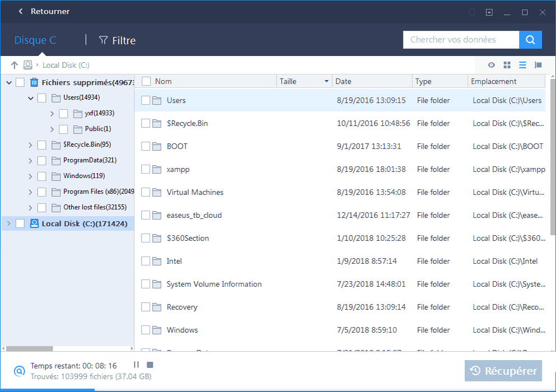Click the tree panel horizontal scrollbar
The height and width of the screenshot is (392, 556).
tap(30, 348)
